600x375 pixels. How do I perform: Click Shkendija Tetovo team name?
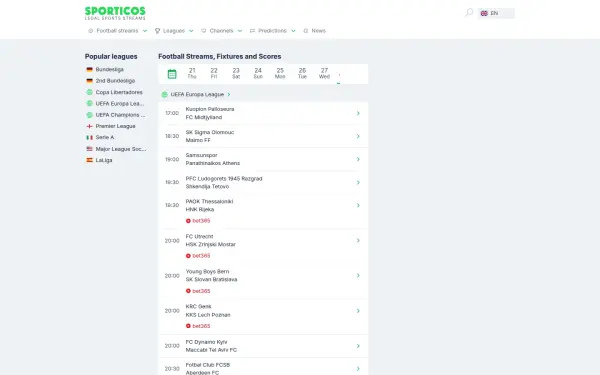click(207, 187)
